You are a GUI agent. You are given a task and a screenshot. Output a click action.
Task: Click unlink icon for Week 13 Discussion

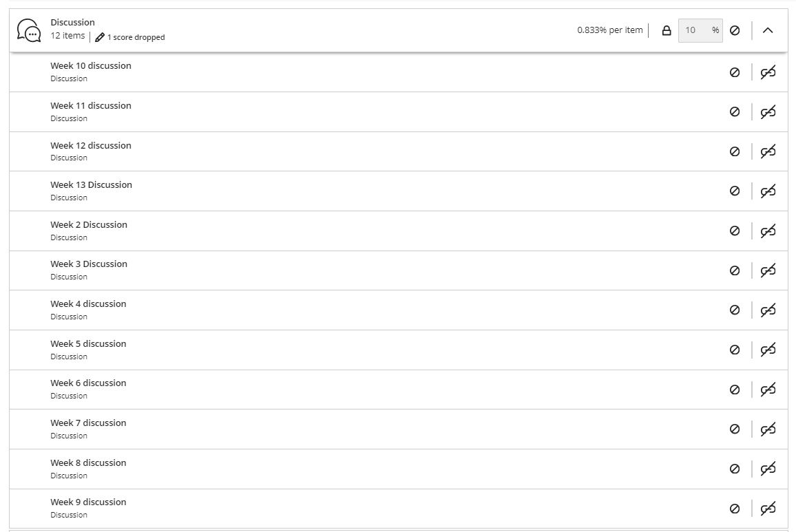(x=768, y=191)
